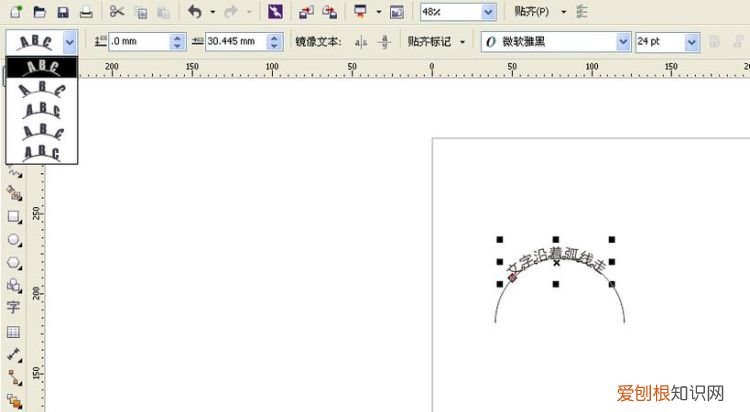The width and height of the screenshot is (750, 412).
Task: Toggle mirror text vertically button
Action: pyautogui.click(x=383, y=42)
